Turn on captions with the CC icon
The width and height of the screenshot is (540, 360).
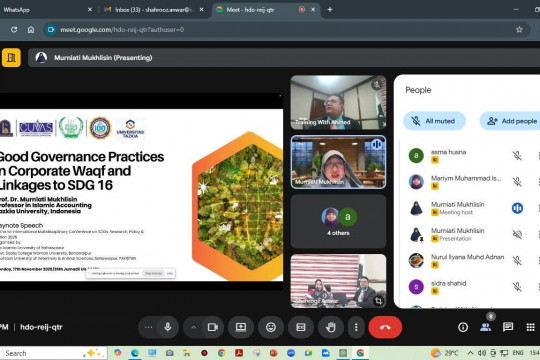pos(301,327)
